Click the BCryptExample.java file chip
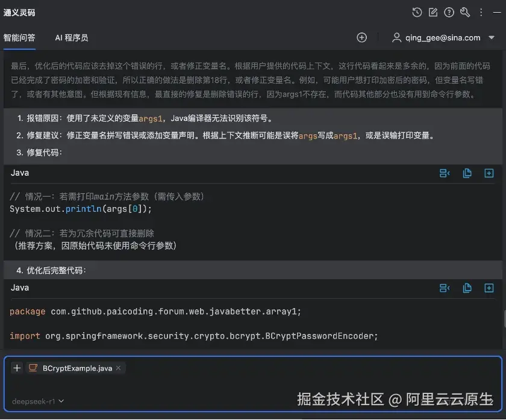 (x=75, y=368)
